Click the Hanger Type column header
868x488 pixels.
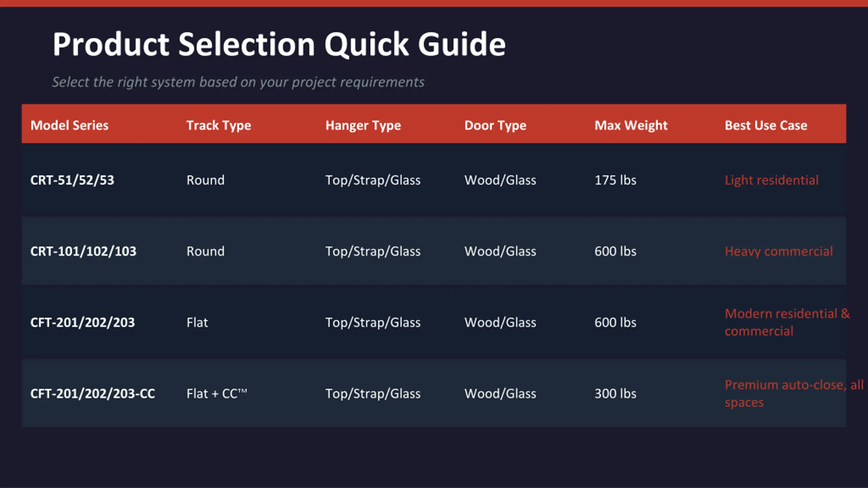click(x=363, y=125)
